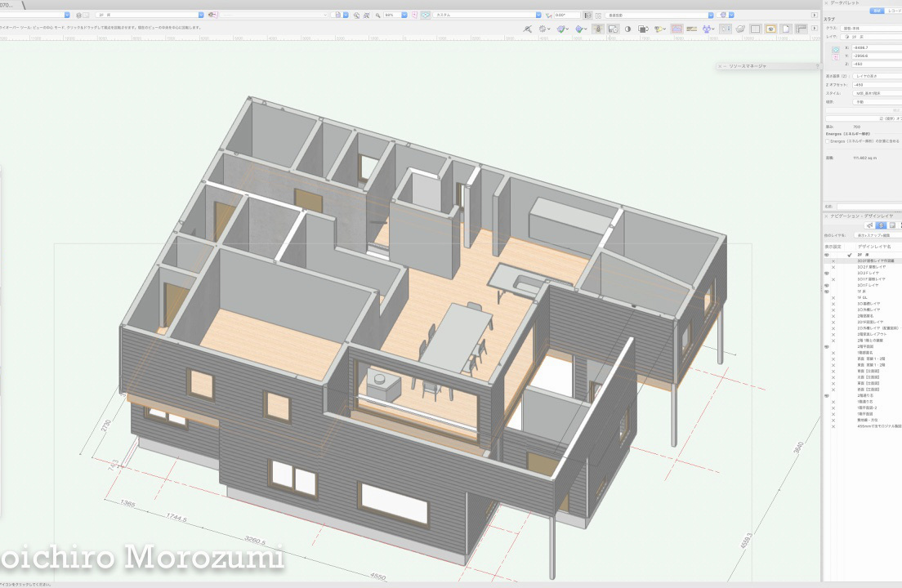Click the cloud icon in toolbar
902x588 pixels.
coord(739,29)
